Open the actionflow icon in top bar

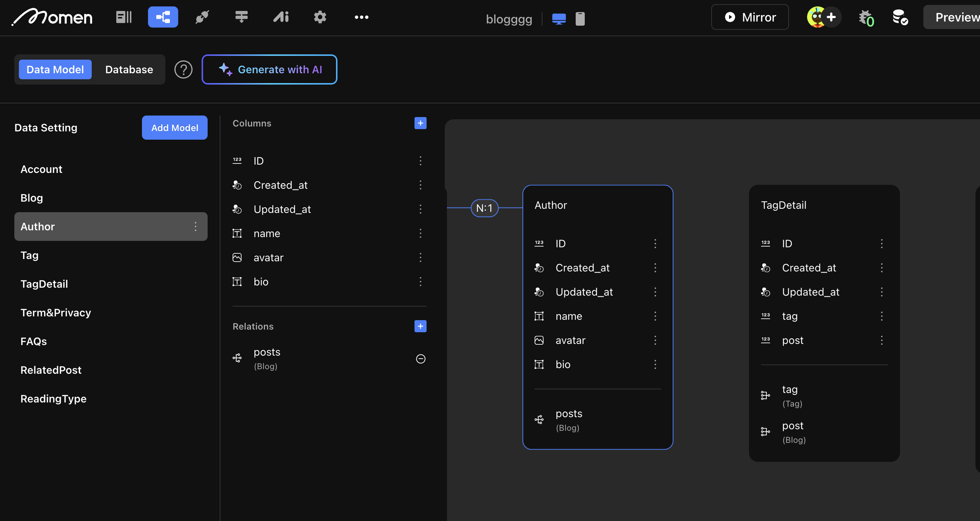click(241, 17)
